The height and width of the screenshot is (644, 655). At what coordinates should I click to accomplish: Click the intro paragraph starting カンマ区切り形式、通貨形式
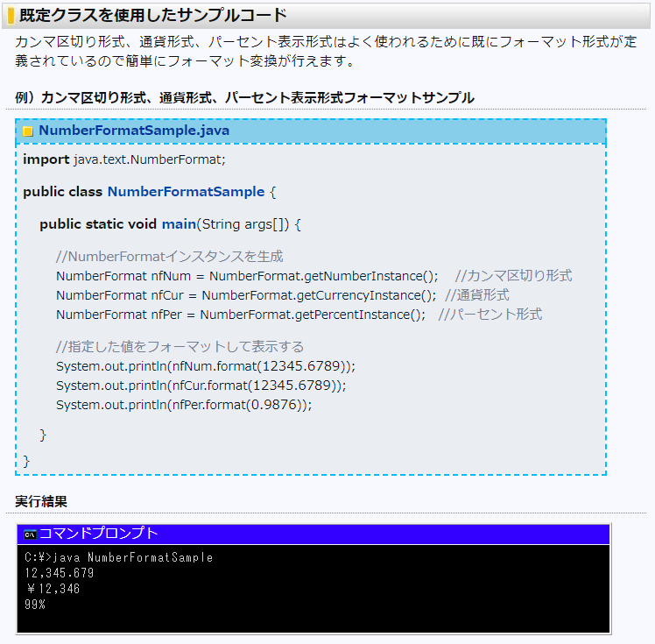pyautogui.click(x=326, y=52)
